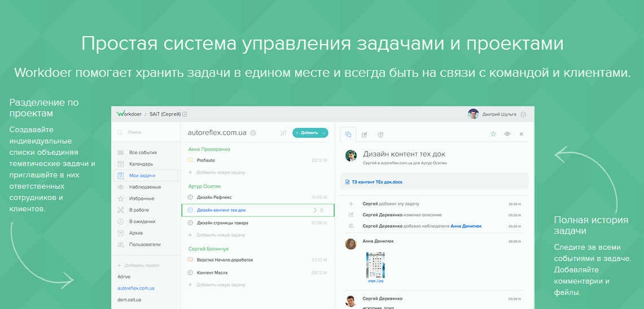Toggle the watch eye icon for this task

507,134
